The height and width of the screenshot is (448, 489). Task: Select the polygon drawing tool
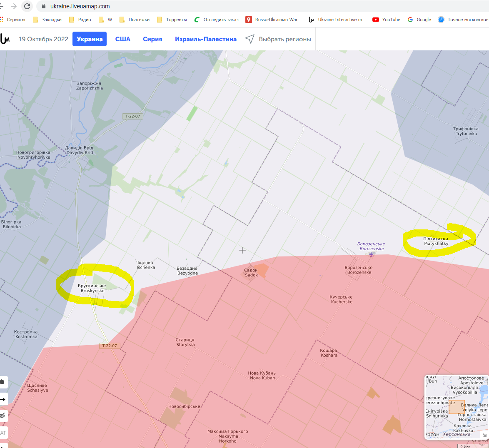coord(3,382)
